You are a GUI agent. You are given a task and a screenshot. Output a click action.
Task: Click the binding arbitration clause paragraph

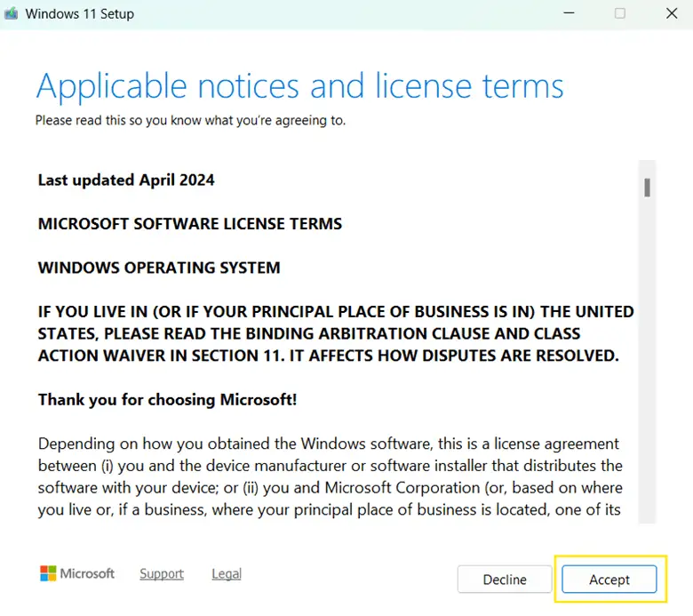(x=336, y=333)
